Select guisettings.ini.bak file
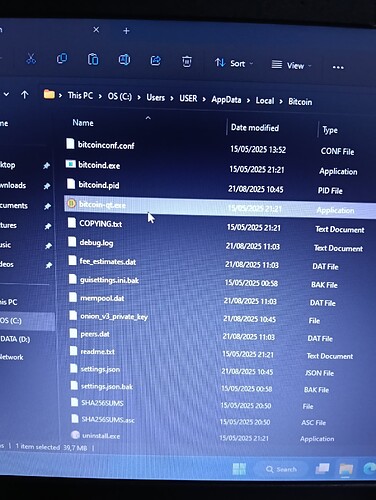 point(109,280)
